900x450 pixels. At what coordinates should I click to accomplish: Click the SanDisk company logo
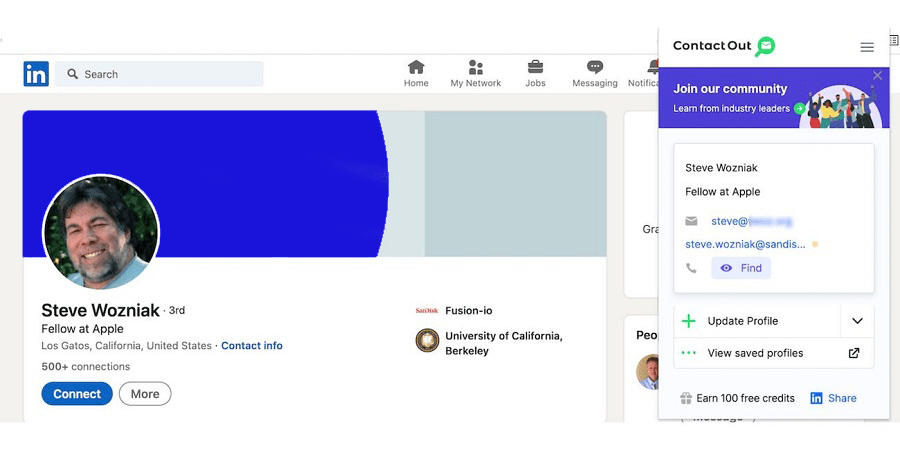pyautogui.click(x=426, y=311)
